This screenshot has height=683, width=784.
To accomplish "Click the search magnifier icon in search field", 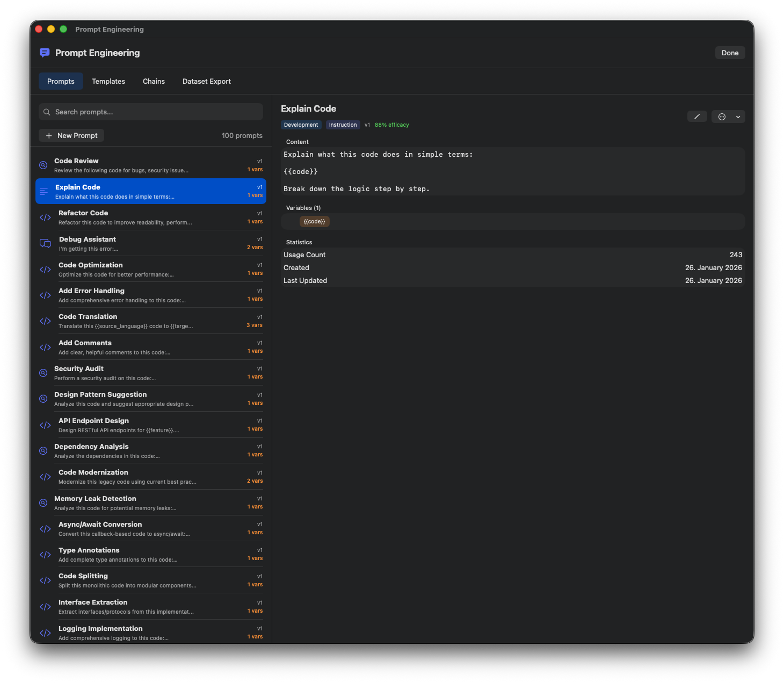I will 47,112.
